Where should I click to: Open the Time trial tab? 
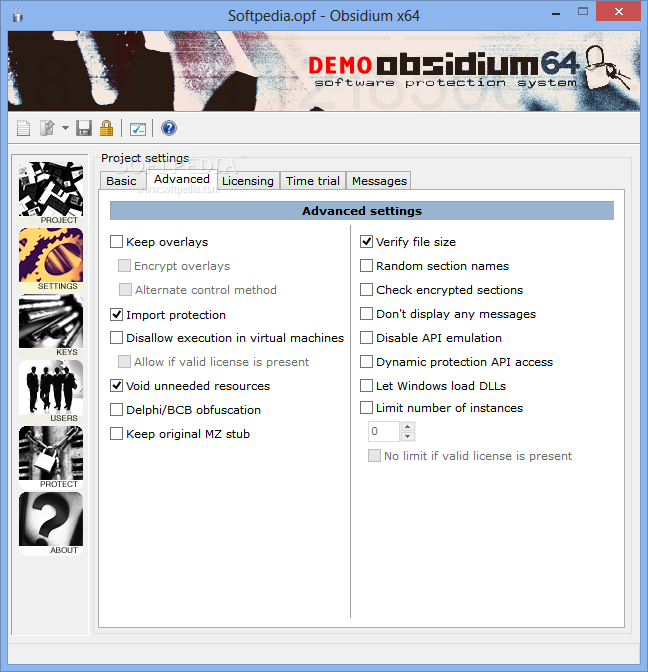(x=313, y=181)
